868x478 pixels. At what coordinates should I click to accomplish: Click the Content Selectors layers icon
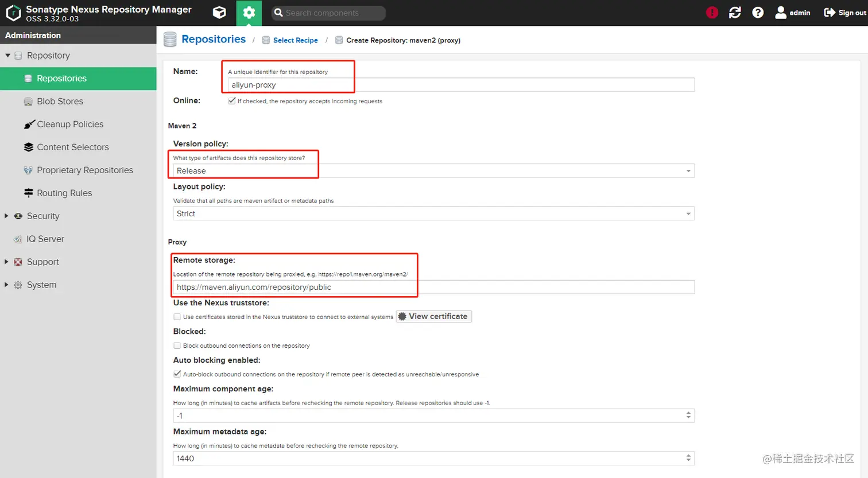pyautogui.click(x=28, y=147)
